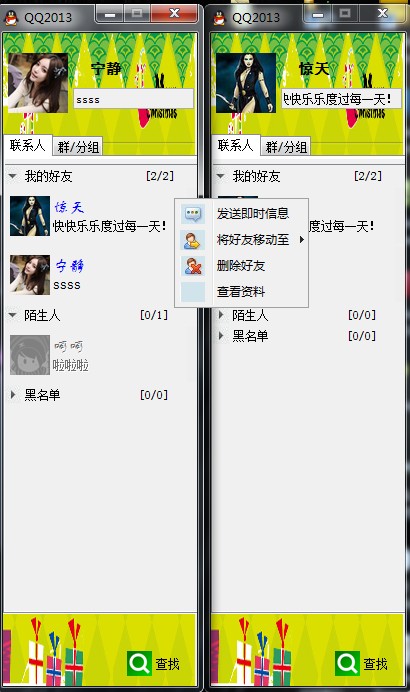
Task: Select 查看资料 from context menu
Action: 241,292
